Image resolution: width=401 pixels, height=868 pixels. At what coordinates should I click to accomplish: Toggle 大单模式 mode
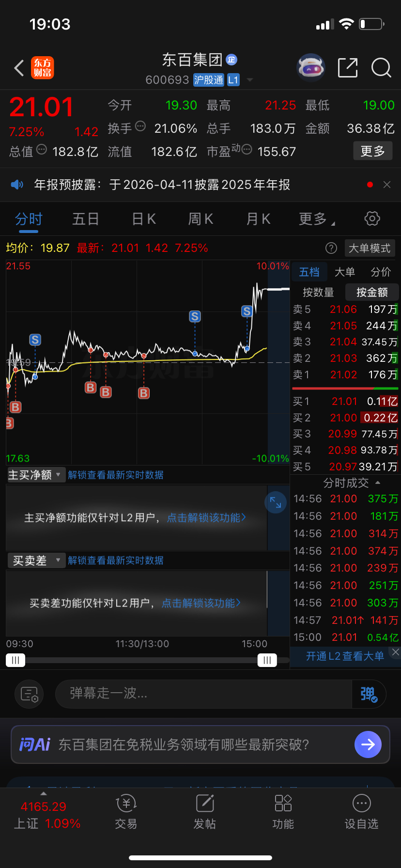[370, 248]
